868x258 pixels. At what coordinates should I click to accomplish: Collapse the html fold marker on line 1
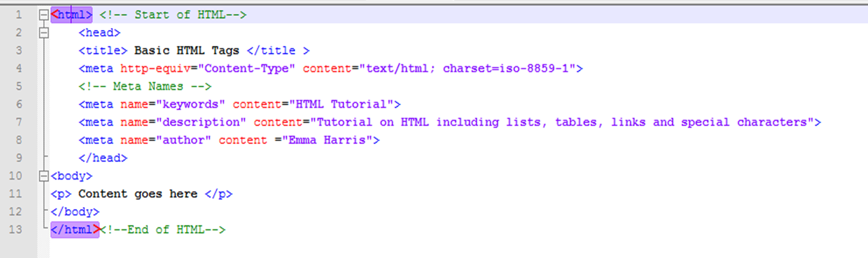point(43,15)
